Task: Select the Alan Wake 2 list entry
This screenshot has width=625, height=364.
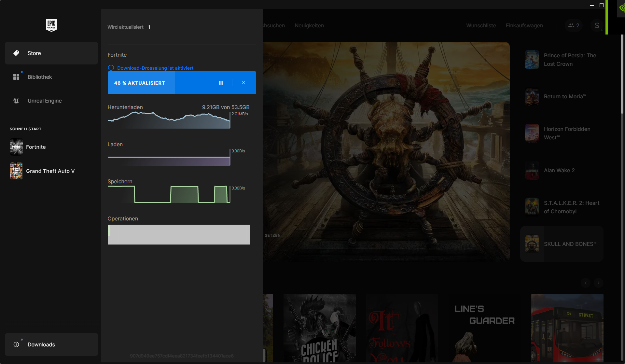Action: tap(559, 171)
